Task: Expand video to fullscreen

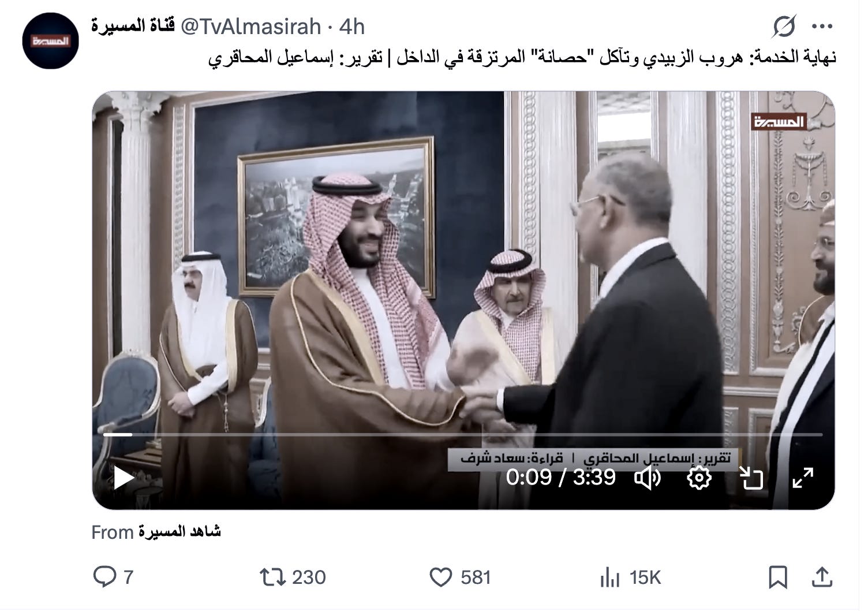Action: (803, 478)
